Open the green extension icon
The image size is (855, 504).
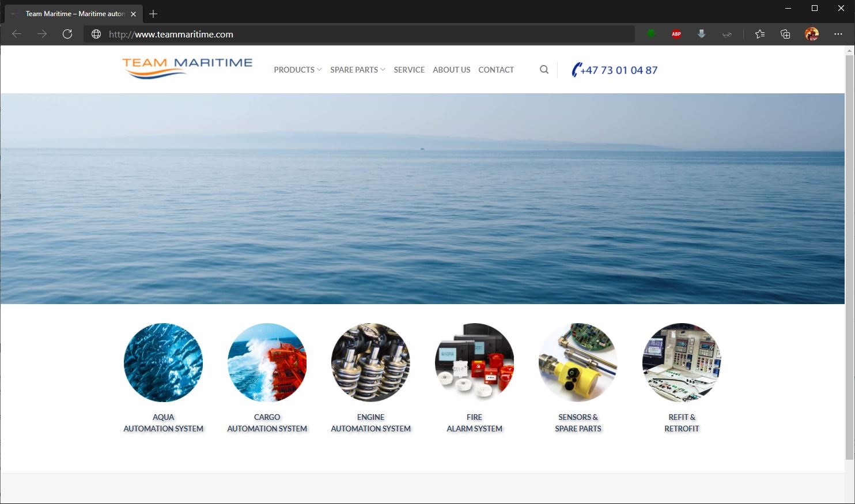651,34
